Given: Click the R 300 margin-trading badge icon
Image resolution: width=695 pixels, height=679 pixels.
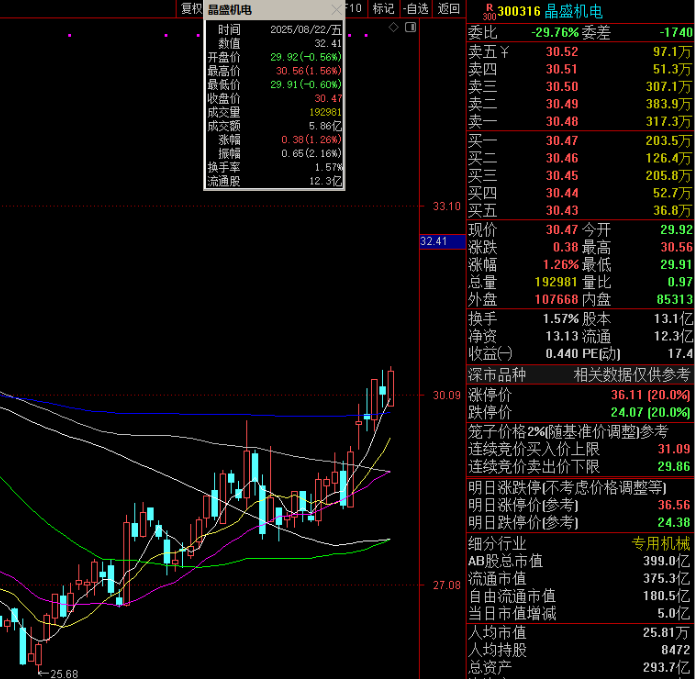Looking at the screenshot, I should pyautogui.click(x=489, y=12).
